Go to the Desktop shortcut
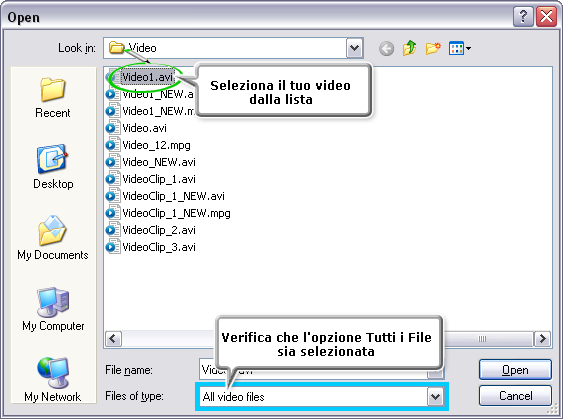 coord(53,167)
